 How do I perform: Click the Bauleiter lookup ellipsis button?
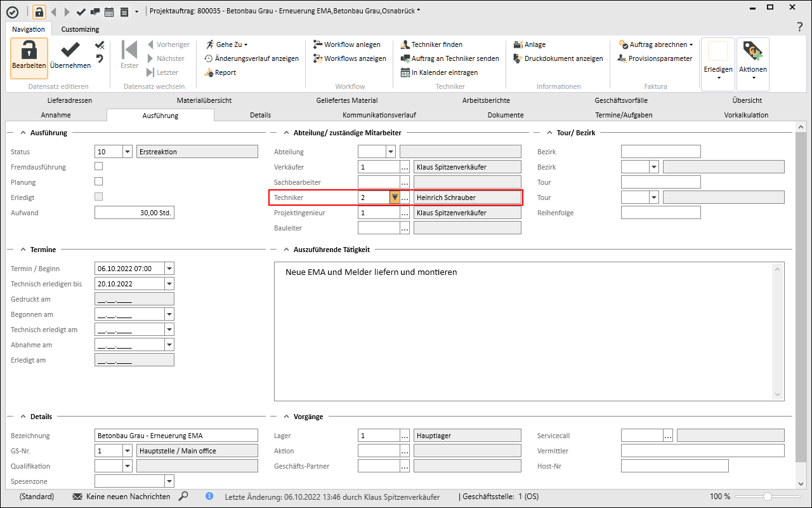tap(405, 228)
